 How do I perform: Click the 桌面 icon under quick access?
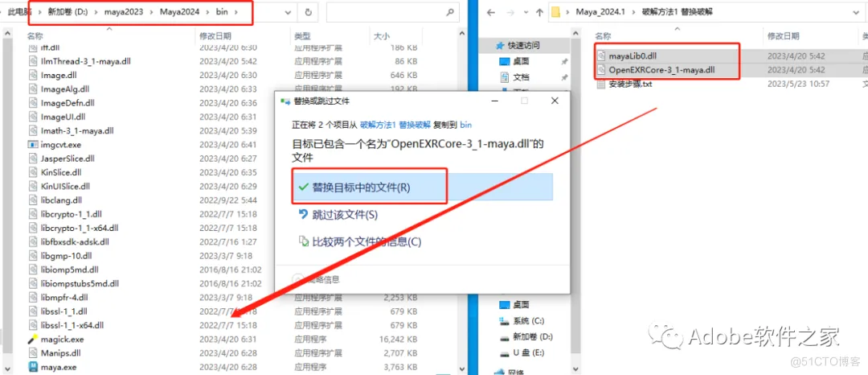pos(504,61)
